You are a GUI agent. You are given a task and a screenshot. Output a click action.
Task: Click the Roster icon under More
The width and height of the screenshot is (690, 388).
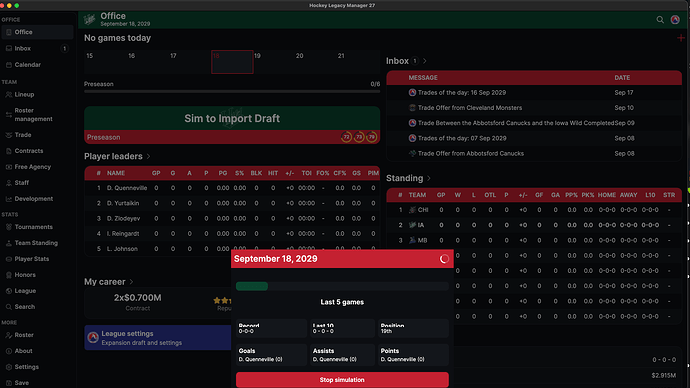coord(9,335)
